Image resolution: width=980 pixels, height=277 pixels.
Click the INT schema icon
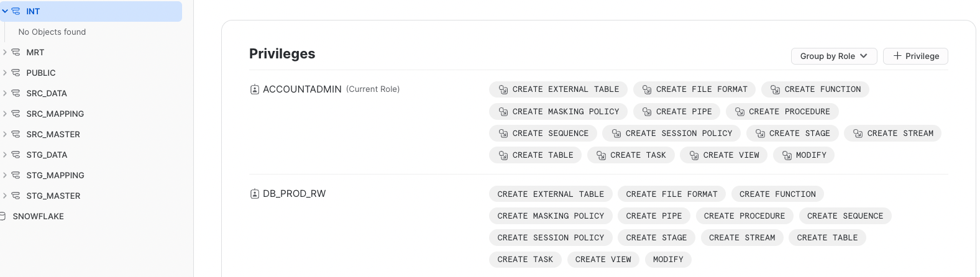coord(16,11)
